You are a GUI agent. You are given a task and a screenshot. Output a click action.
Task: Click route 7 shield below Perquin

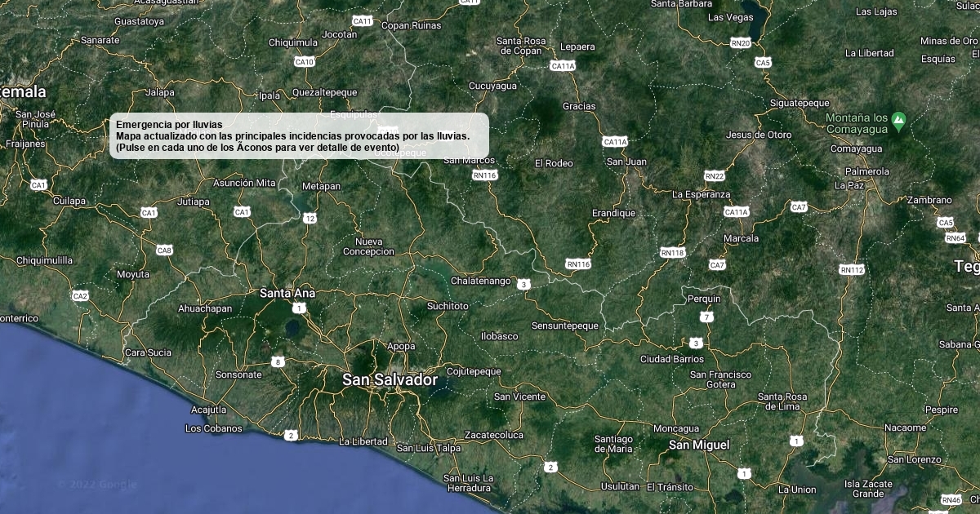(706, 317)
